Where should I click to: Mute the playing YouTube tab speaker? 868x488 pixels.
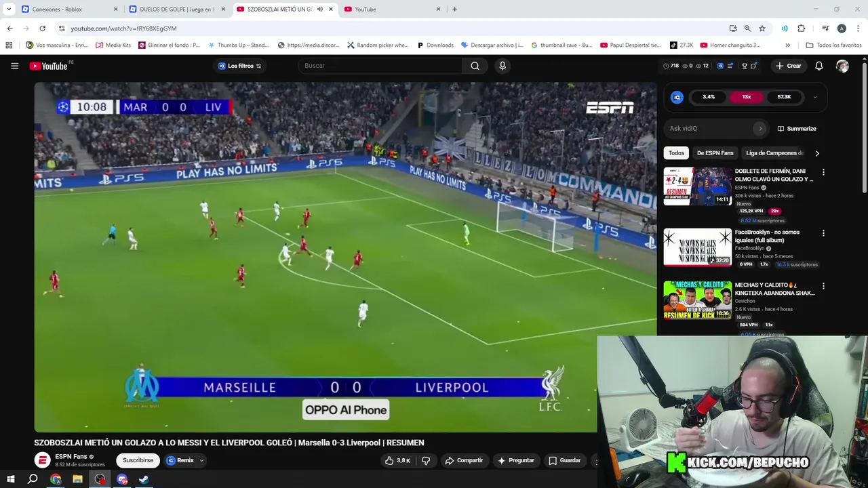pyautogui.click(x=319, y=9)
